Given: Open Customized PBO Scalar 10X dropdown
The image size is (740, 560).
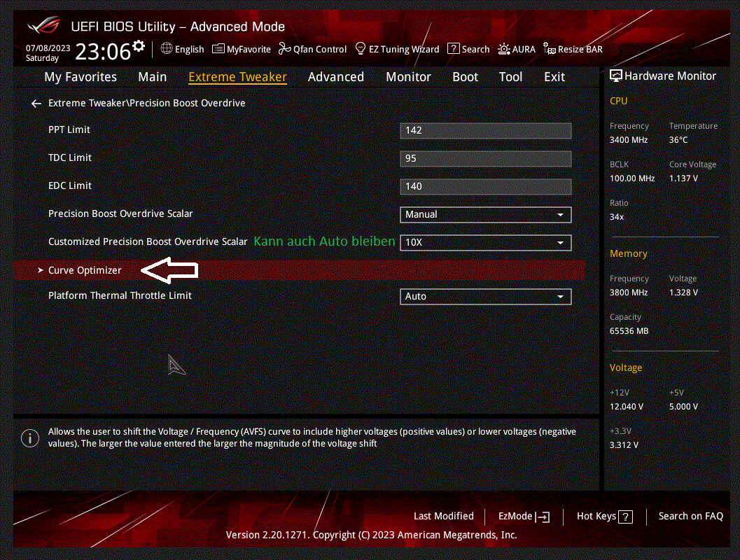Looking at the screenshot, I should click(486, 242).
